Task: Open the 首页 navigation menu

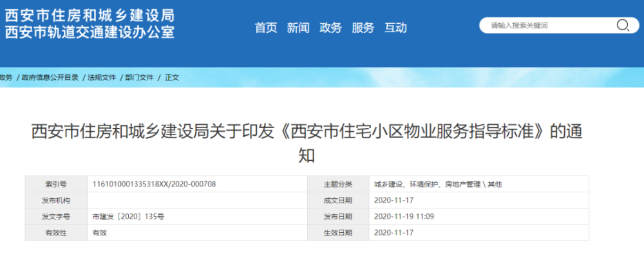Action: [x=266, y=28]
